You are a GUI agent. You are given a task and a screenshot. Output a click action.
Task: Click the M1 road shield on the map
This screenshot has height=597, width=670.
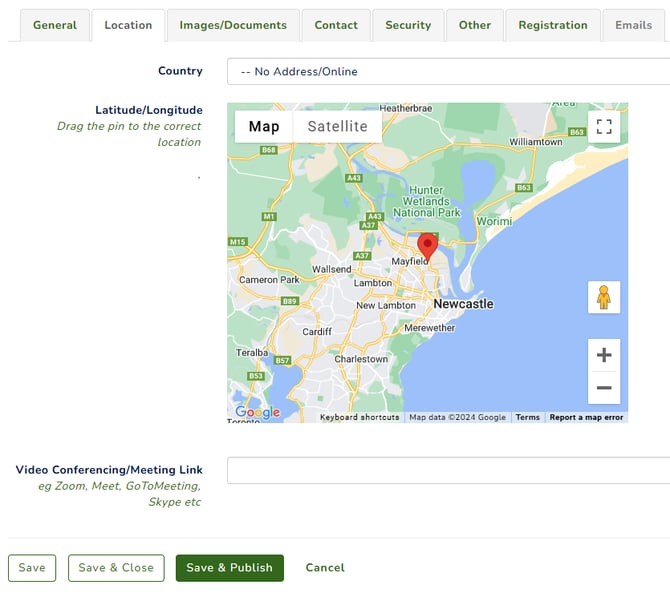269,217
